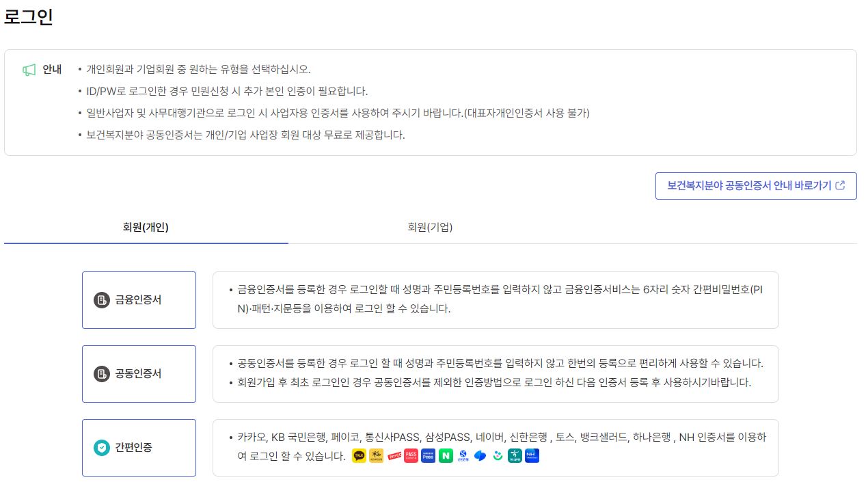This screenshot has height=482, width=868.
Task: Select the KB국민은행 authentication icon
Action: pyautogui.click(x=376, y=456)
